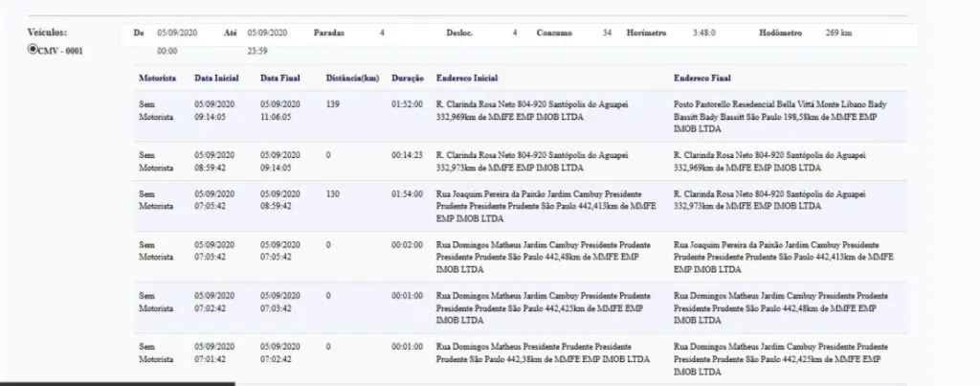Screen dimensions: 980x386
Task: Click the Duração column header
Action: coord(408,79)
